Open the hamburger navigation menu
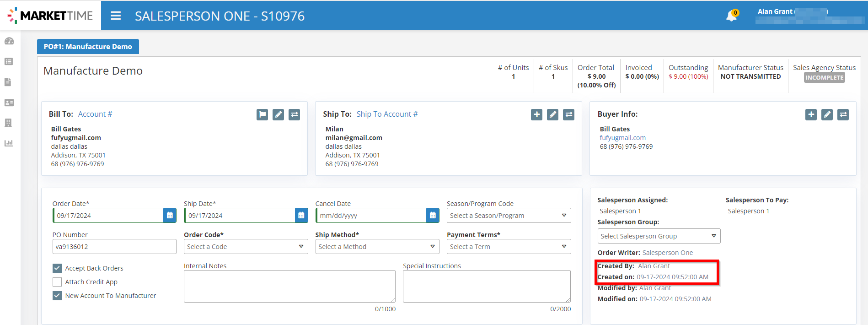The width and height of the screenshot is (868, 325). (x=116, y=16)
